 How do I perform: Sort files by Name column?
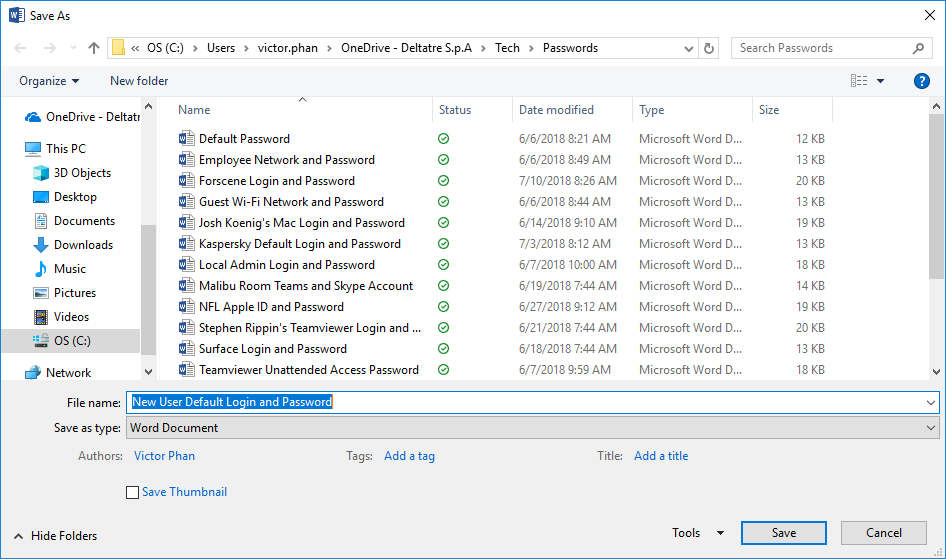(194, 110)
